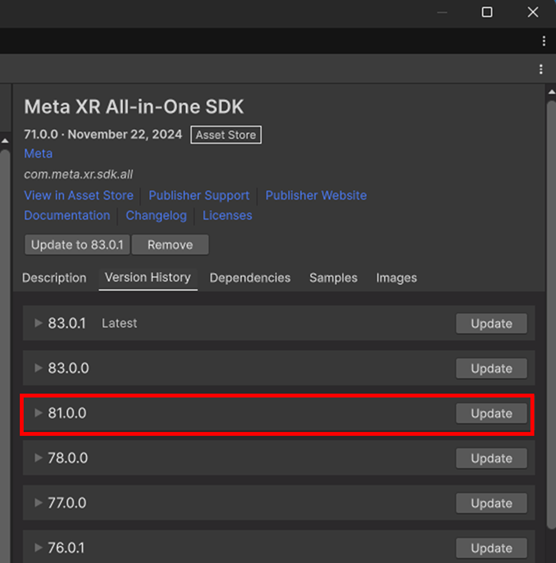Click Update for version 76.0.1
Image resolution: width=556 pixels, height=563 pixels.
tap(491, 548)
